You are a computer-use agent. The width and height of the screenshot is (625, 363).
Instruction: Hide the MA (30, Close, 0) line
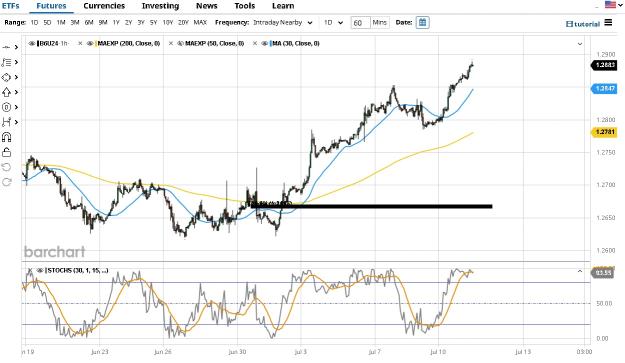264,43
